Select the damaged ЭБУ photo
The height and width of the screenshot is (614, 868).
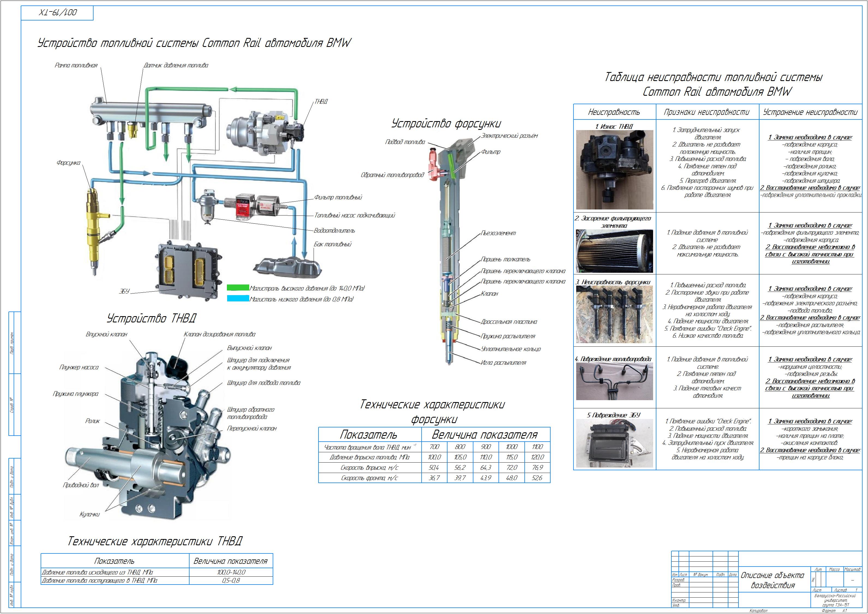tap(615, 444)
